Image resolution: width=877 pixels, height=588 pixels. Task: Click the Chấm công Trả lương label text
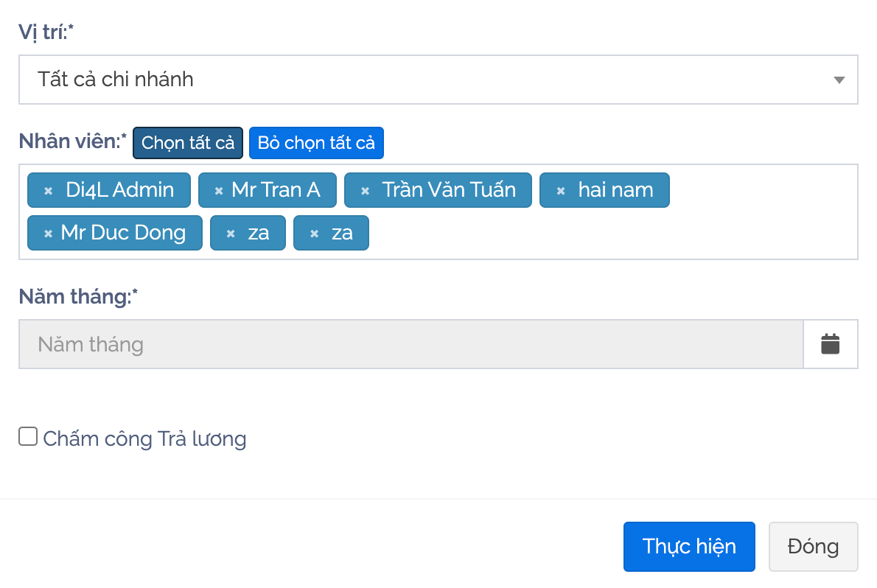click(x=144, y=439)
